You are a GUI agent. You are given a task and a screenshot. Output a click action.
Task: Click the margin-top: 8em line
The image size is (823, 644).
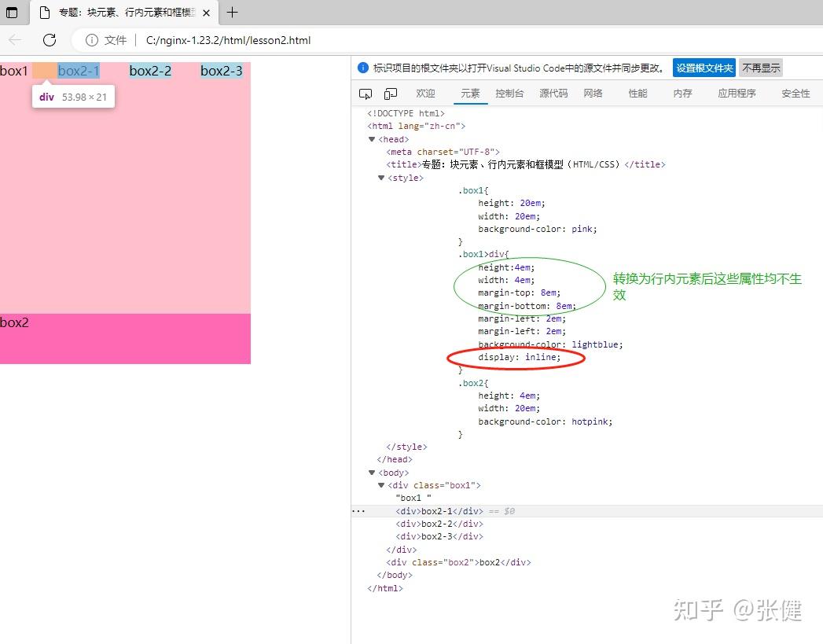point(519,293)
